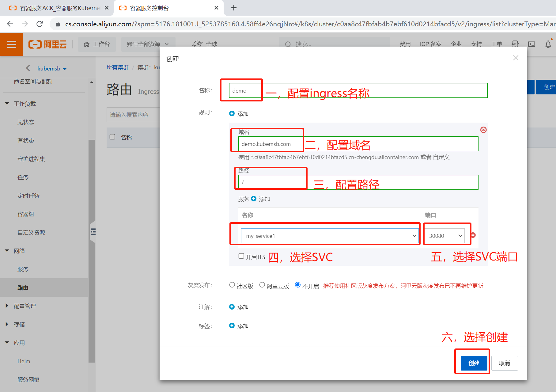Open the ICP 备案 header link
Screen dimensions: 556x392
(x=431, y=44)
